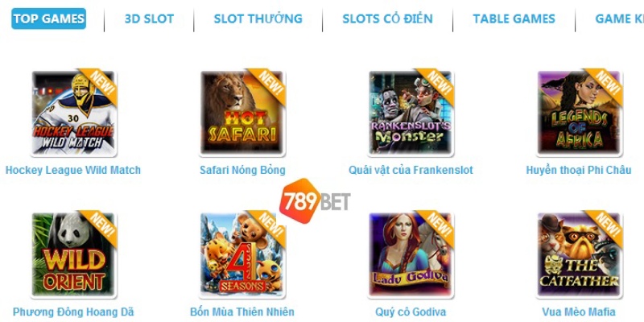Follow the Huyền thoại Phi Châu link
This screenshot has height=322, width=644.
pos(579,170)
